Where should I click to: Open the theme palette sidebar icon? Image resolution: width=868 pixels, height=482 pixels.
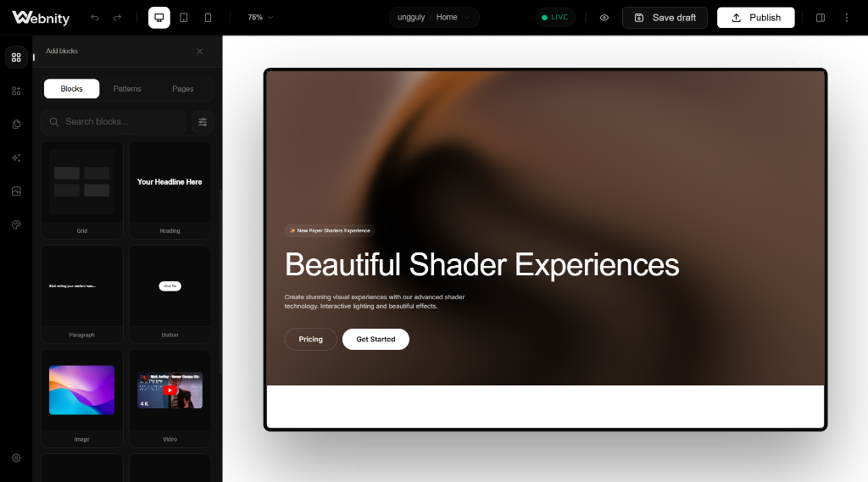(16, 224)
